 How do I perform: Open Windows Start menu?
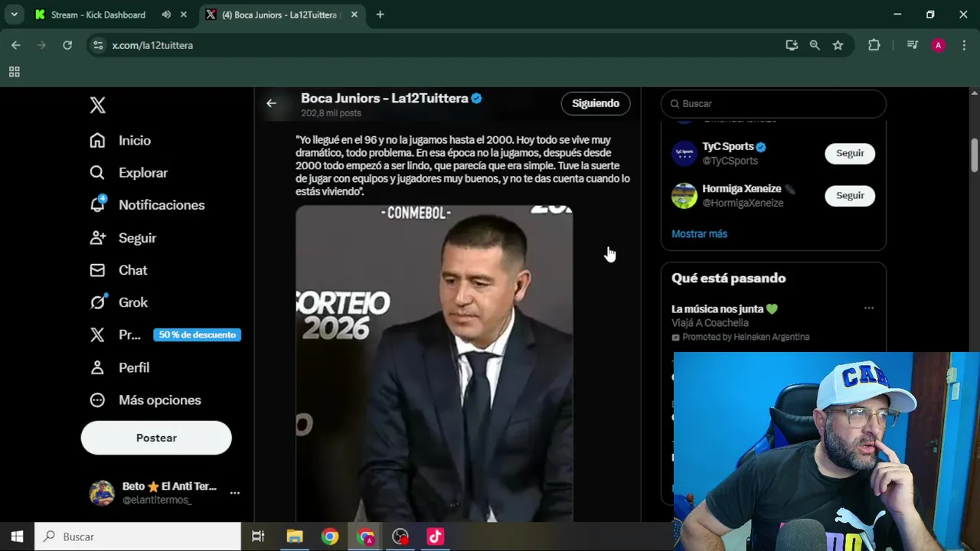click(x=17, y=536)
